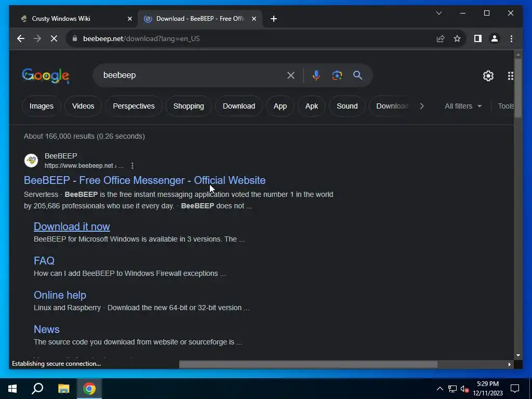Open File Explorer from the taskbar
Screen dimensions: 532x399
(63, 389)
